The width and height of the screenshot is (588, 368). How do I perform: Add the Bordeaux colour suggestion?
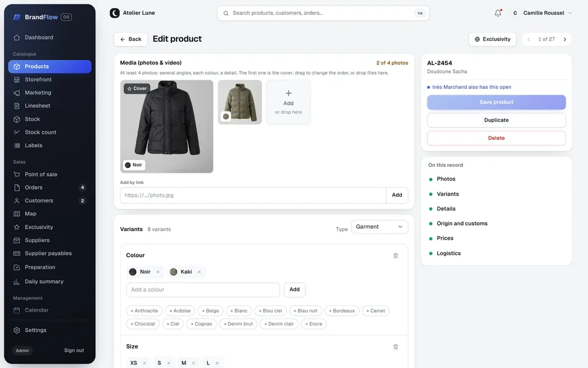(x=342, y=310)
